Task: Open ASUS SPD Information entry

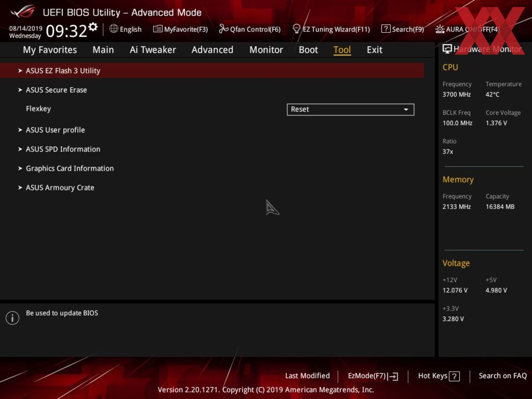Action: click(63, 149)
